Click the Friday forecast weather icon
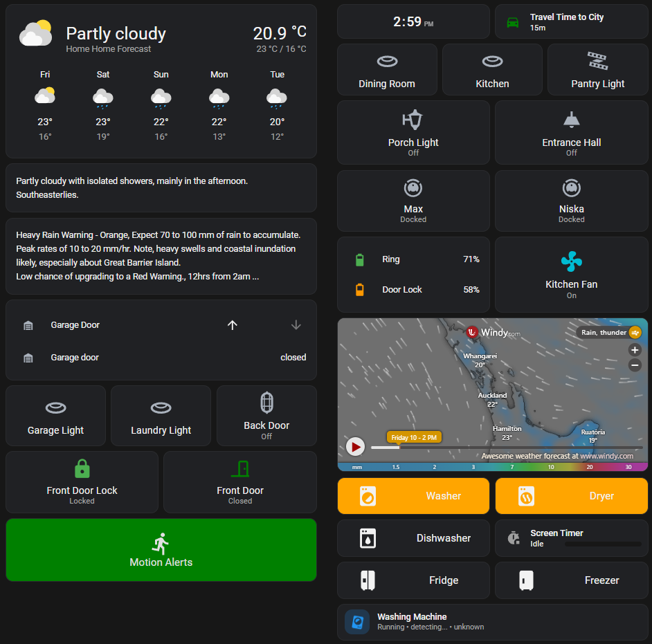 point(45,95)
